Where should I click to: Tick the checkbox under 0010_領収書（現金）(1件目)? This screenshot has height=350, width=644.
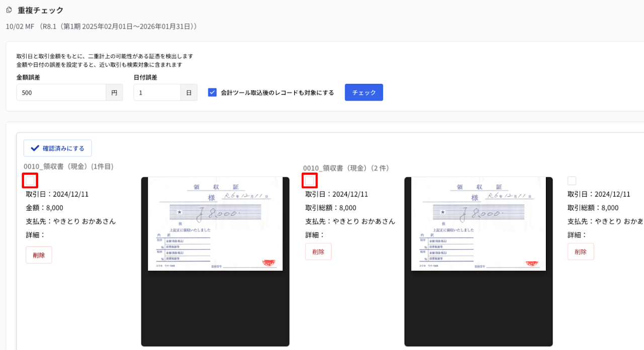point(30,181)
